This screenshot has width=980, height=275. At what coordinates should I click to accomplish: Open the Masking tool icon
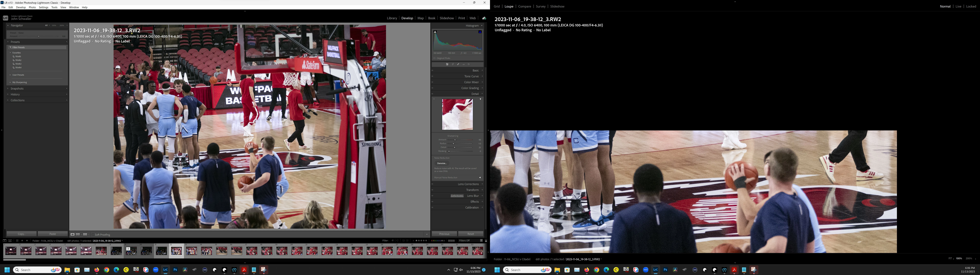(x=469, y=64)
